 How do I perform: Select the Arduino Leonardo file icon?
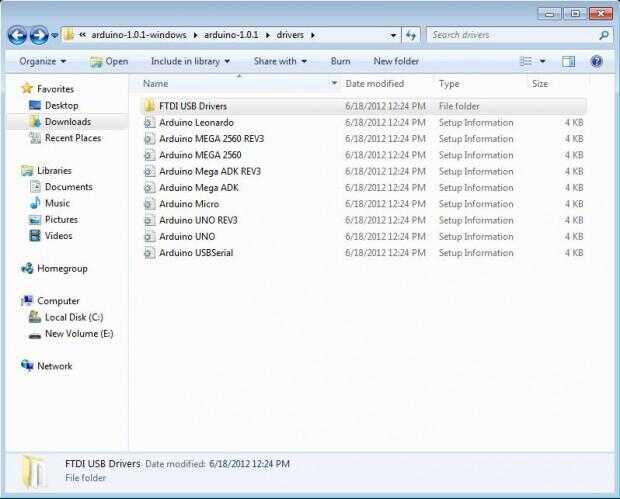pyautogui.click(x=149, y=123)
